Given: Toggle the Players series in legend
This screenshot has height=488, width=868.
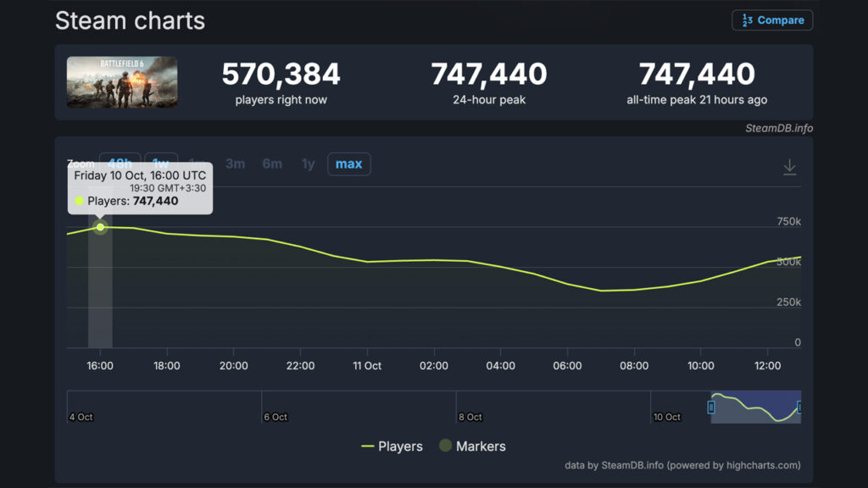Looking at the screenshot, I should [x=392, y=446].
